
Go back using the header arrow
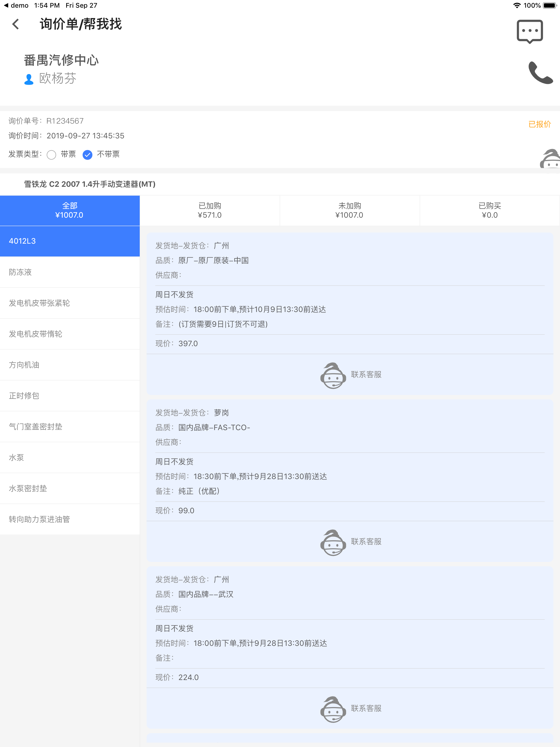click(x=16, y=24)
